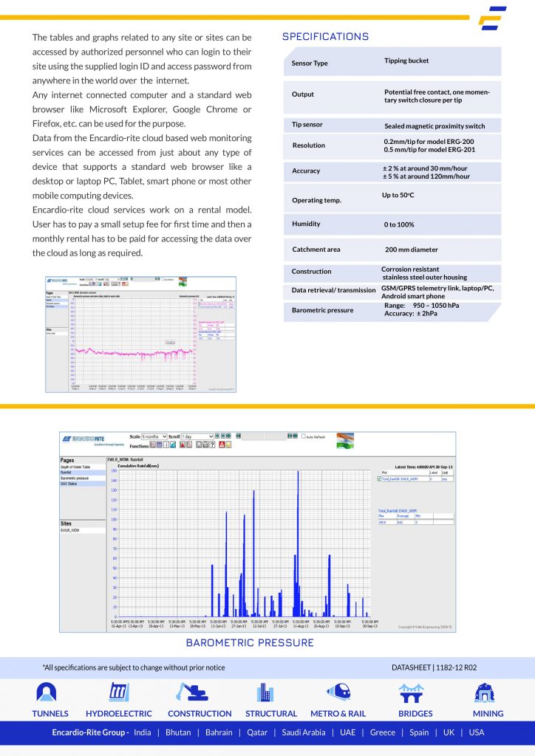Click 'TUNNELS' label in footer
The height and width of the screenshot is (756, 535).
pos(50,714)
